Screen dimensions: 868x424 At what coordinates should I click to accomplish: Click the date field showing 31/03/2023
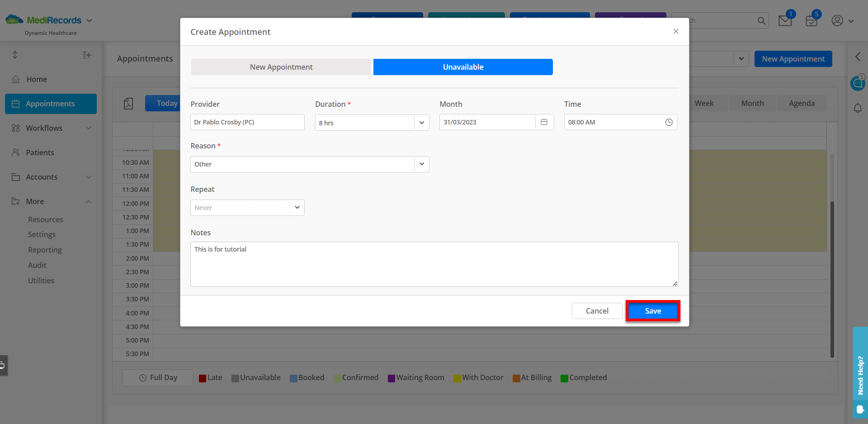487,122
